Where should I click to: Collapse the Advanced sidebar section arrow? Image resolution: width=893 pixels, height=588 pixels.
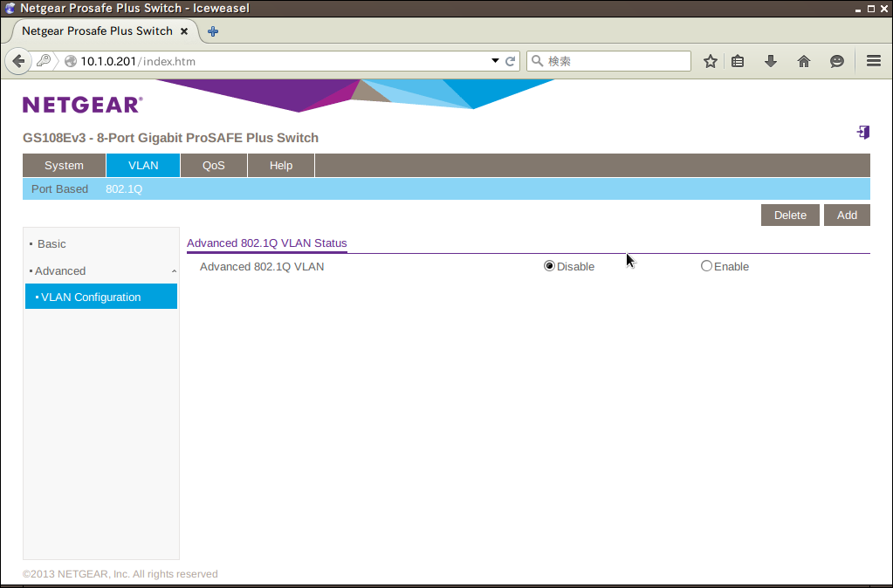[x=174, y=271]
